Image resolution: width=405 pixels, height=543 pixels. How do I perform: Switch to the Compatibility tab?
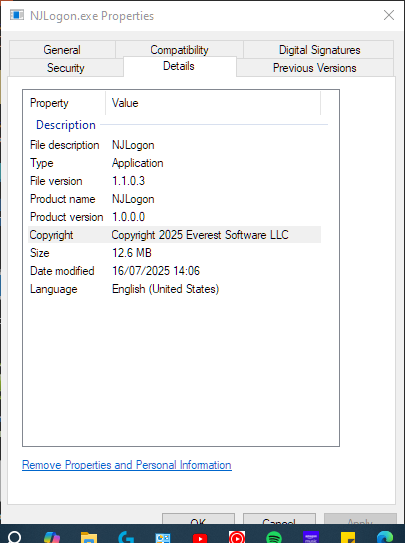pyautogui.click(x=179, y=50)
